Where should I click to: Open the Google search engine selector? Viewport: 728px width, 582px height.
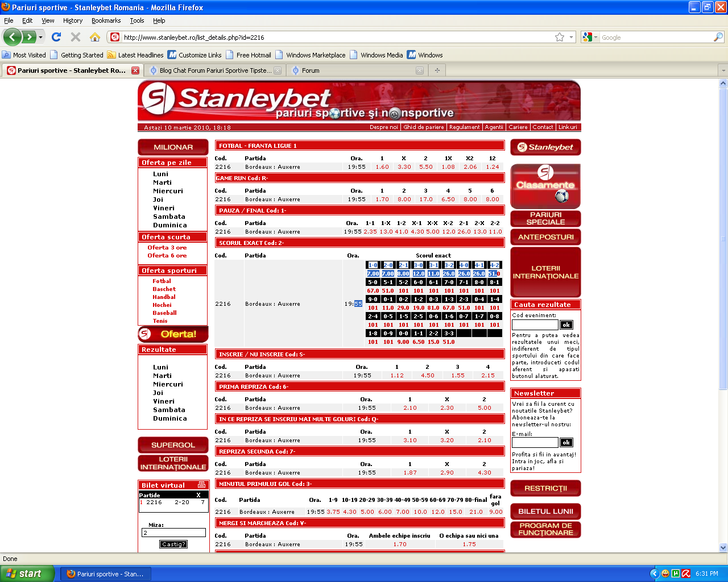(x=590, y=37)
